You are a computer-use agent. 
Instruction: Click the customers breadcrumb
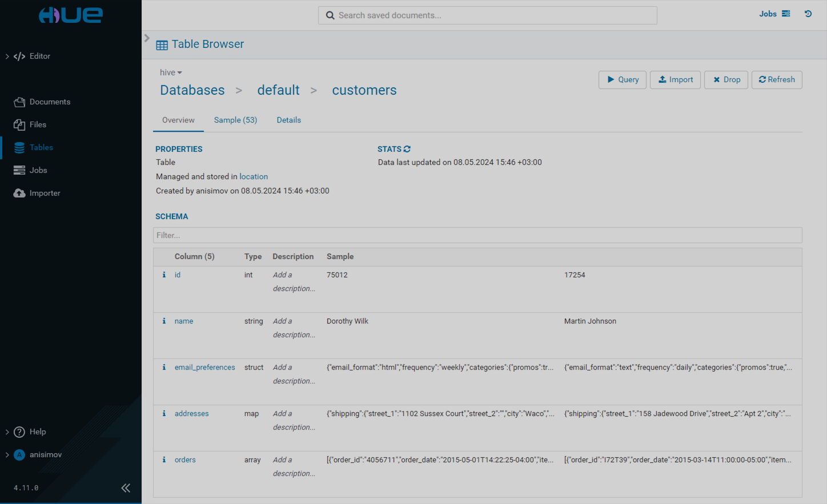[364, 90]
